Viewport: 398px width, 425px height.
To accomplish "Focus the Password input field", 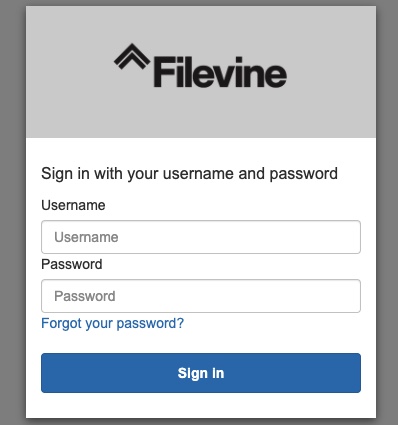I will (201, 296).
